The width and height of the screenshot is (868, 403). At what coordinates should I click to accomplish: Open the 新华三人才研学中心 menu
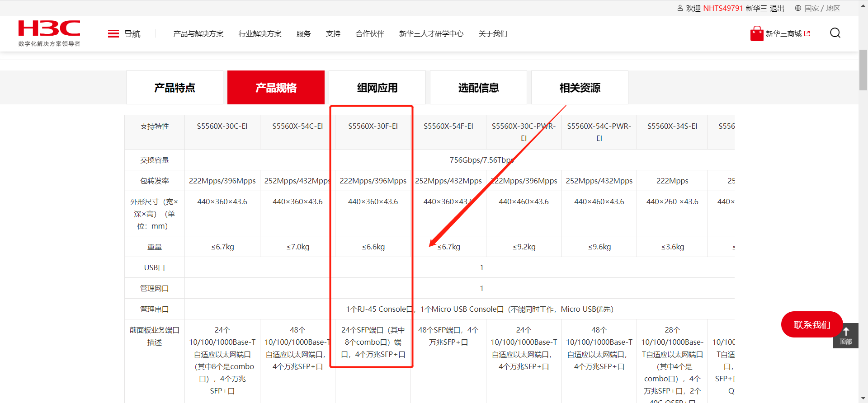click(x=431, y=34)
